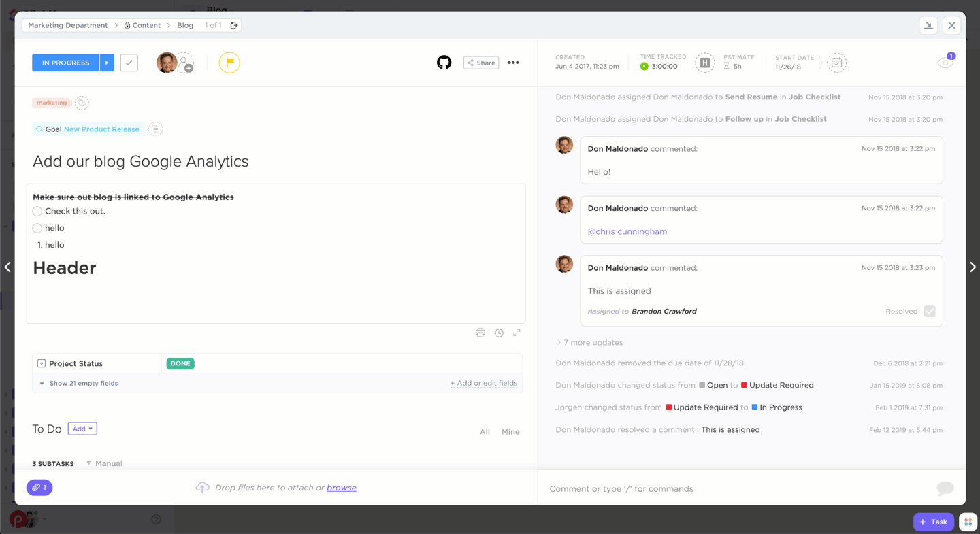Expand 'Show 21 empty fields'
The image size is (980, 534).
pos(83,384)
